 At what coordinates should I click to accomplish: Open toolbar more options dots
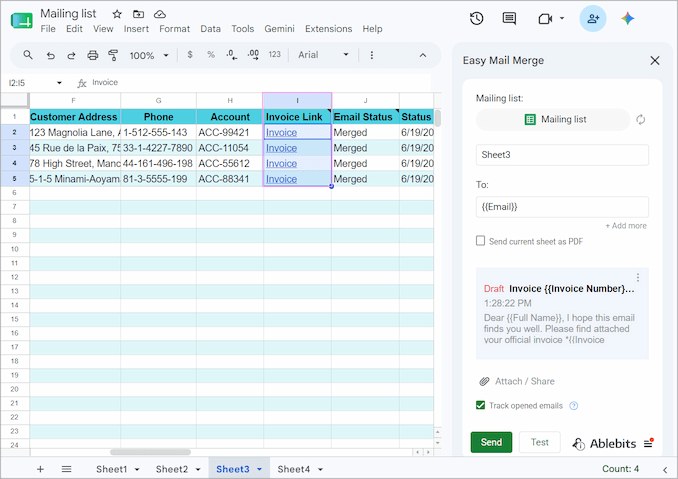click(x=371, y=55)
